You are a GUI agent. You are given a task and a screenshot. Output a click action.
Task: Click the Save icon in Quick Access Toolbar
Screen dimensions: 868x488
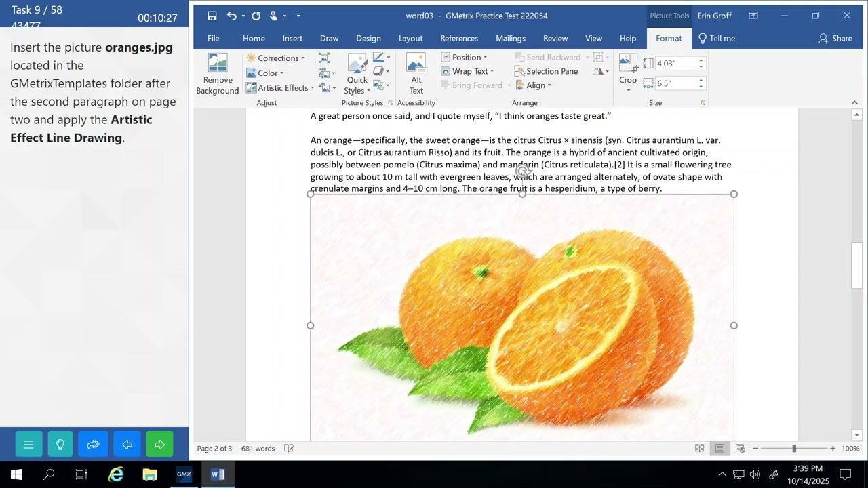(x=212, y=16)
